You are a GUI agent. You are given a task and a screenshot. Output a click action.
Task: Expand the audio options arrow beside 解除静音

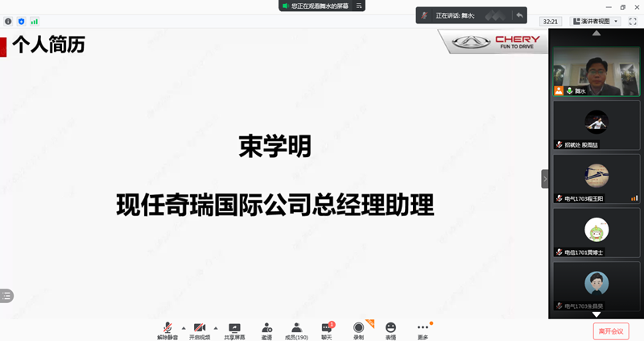[x=183, y=327]
